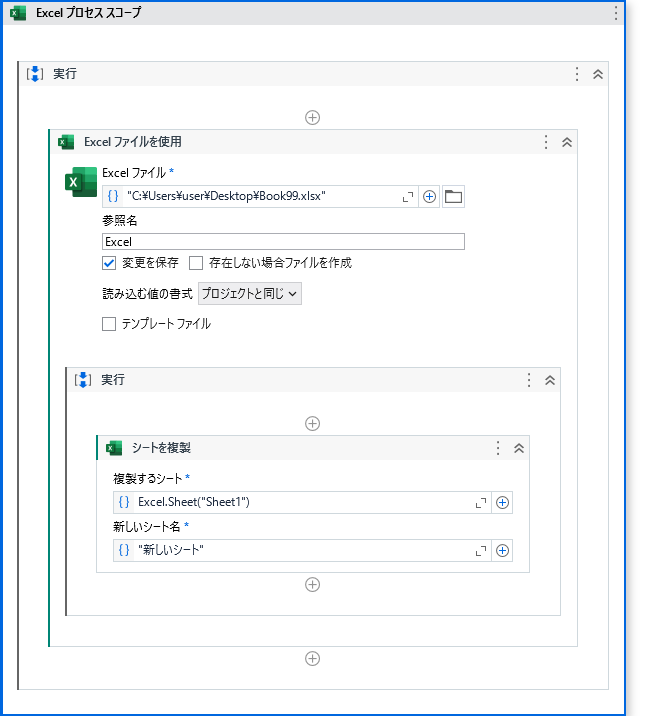This screenshot has width=648, height=716.
Task: Click the Excel file path input field
Action: pyautogui.click(x=260, y=196)
